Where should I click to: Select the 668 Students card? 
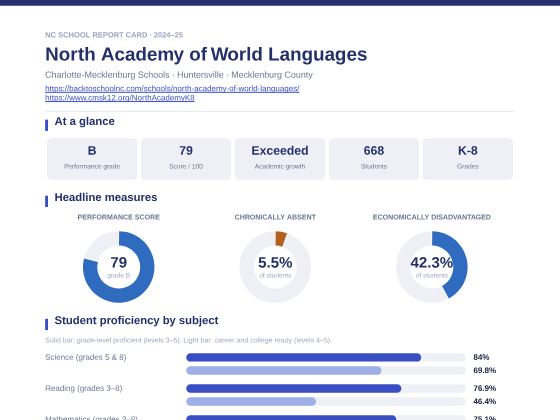[x=374, y=159]
